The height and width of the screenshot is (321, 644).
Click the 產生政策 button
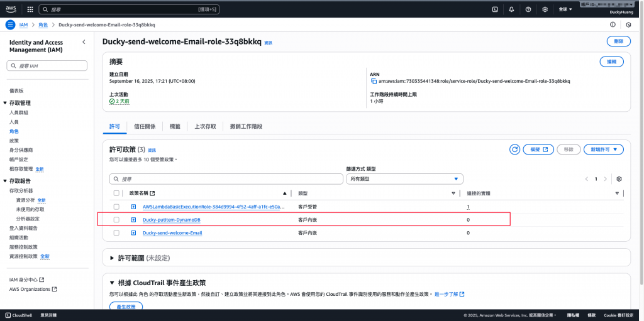pos(126,307)
